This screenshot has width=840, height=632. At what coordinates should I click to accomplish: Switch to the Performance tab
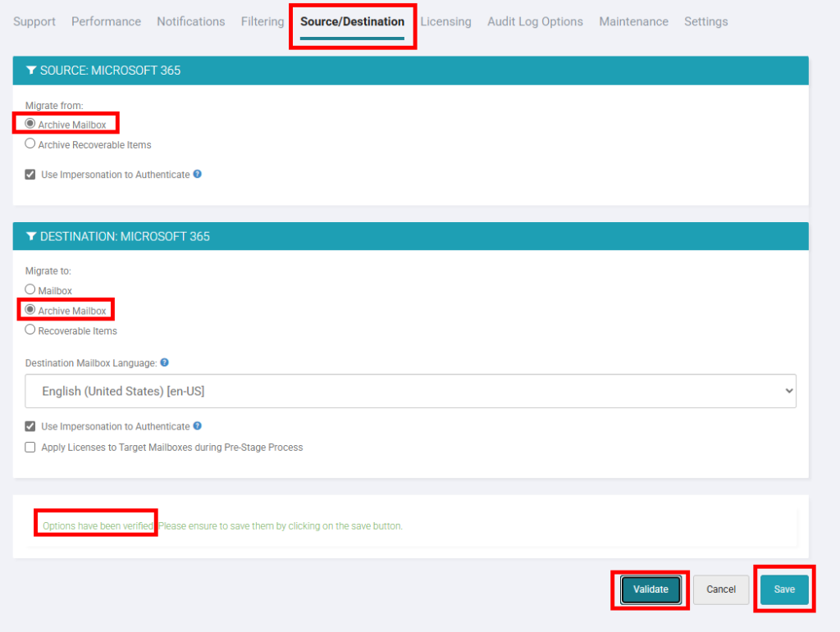(106, 21)
